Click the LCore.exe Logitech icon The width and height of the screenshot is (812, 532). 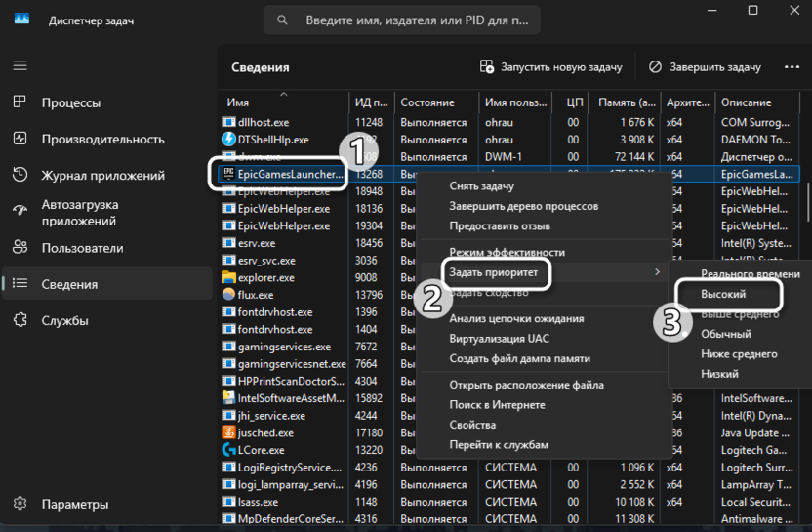(x=228, y=450)
